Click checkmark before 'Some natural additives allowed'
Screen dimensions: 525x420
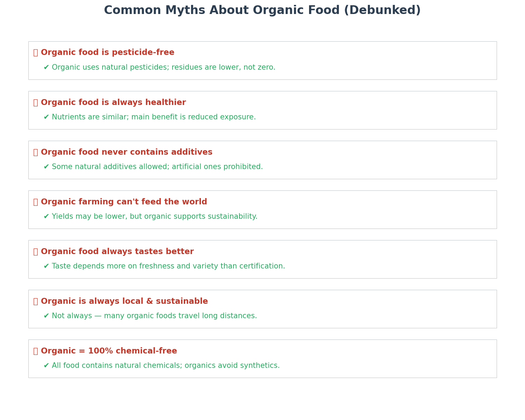click(x=46, y=167)
